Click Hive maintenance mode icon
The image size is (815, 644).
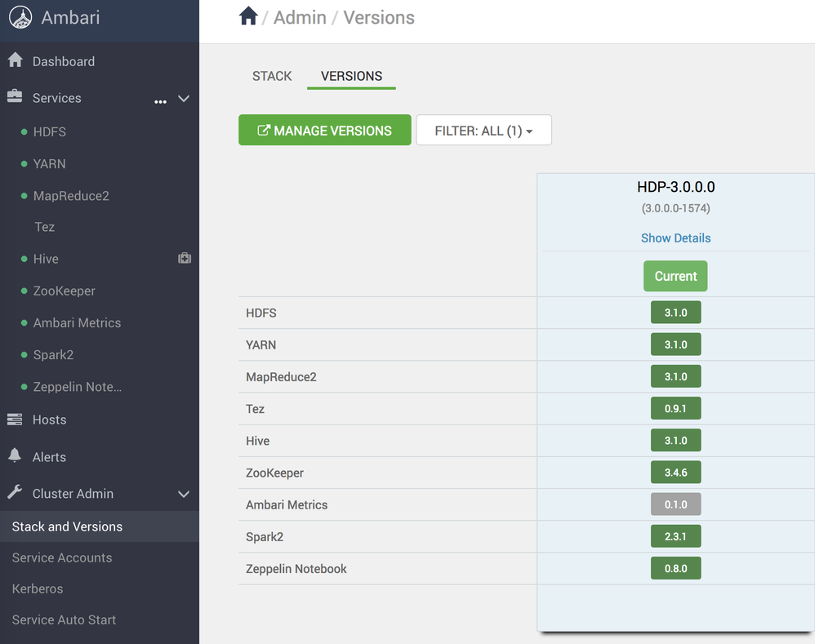click(x=185, y=258)
